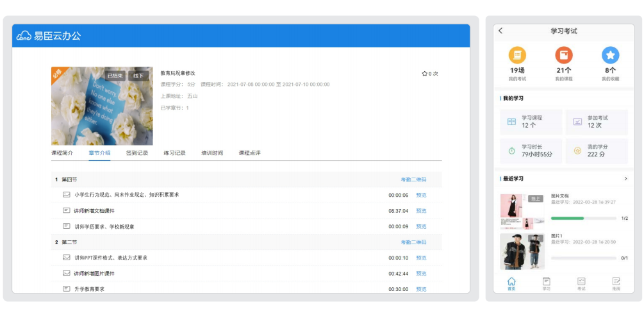Click the 线下 badge on cover
This screenshot has width=644, height=316.
(138, 76)
